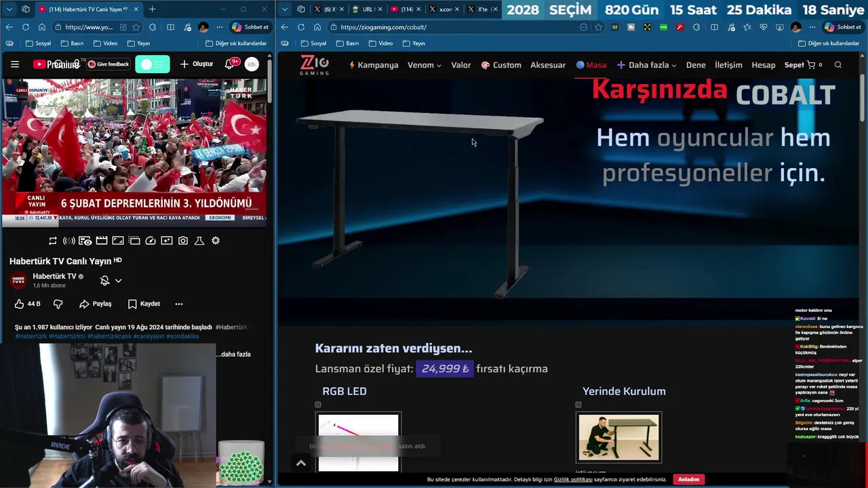This screenshot has width=868, height=488.
Task: Toggle Habertürk TV notification bell
Action: click(x=104, y=281)
